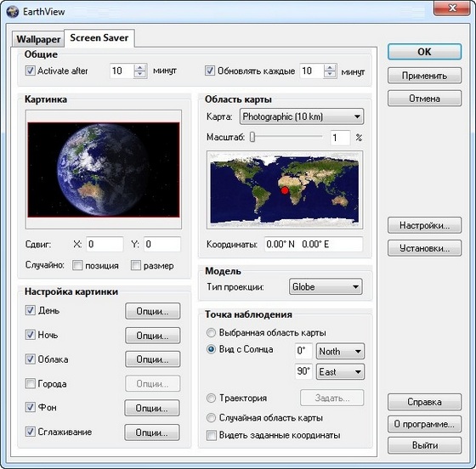Open the East direction dropdown

[340, 372]
